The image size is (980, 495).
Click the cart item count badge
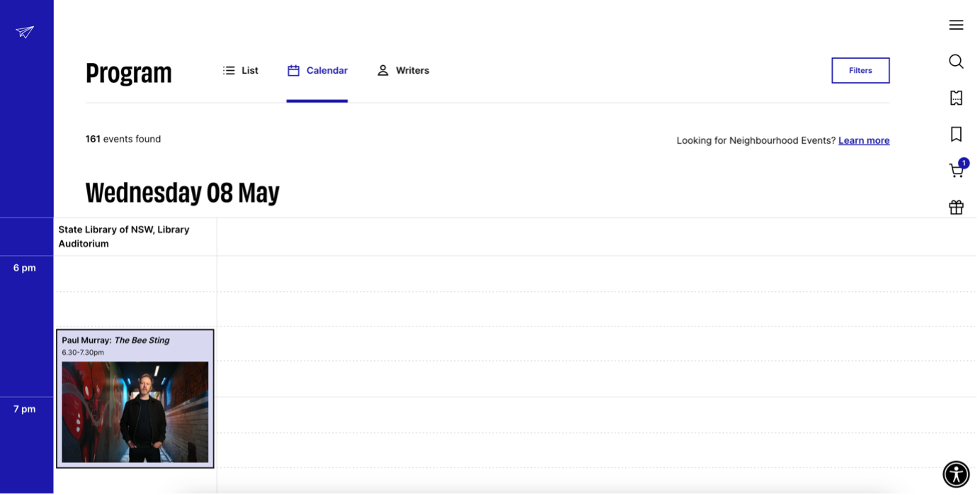pyautogui.click(x=964, y=163)
